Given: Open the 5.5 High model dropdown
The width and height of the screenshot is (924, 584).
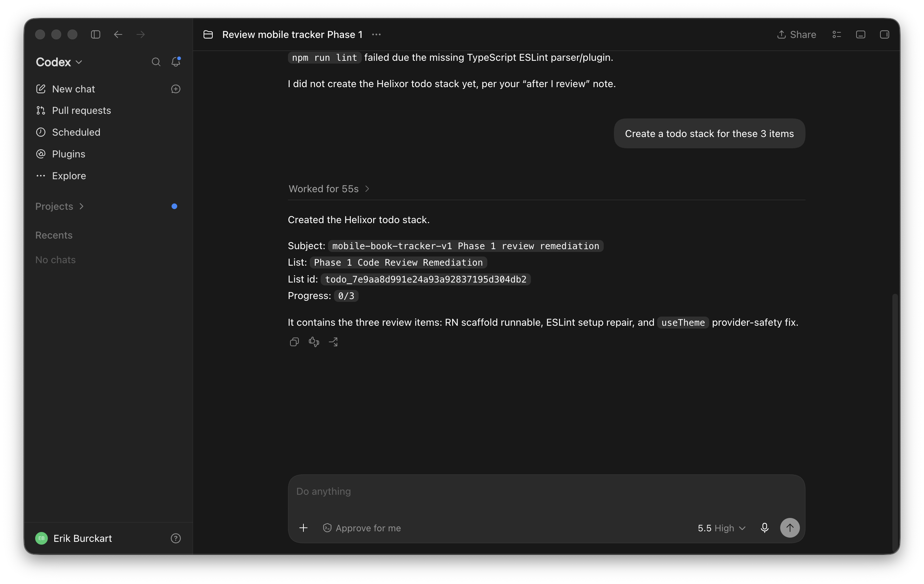Looking at the screenshot, I should tap(722, 528).
